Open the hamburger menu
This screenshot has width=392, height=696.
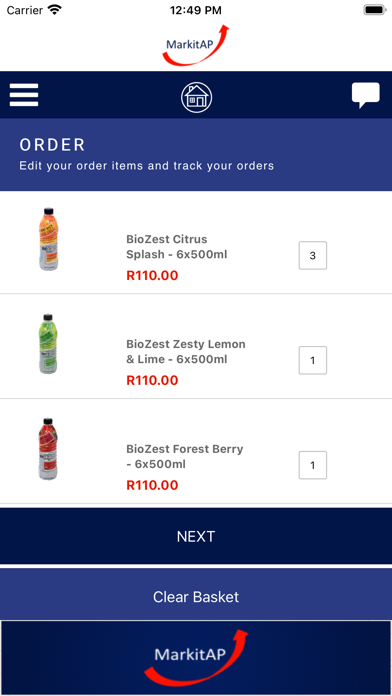[24, 95]
